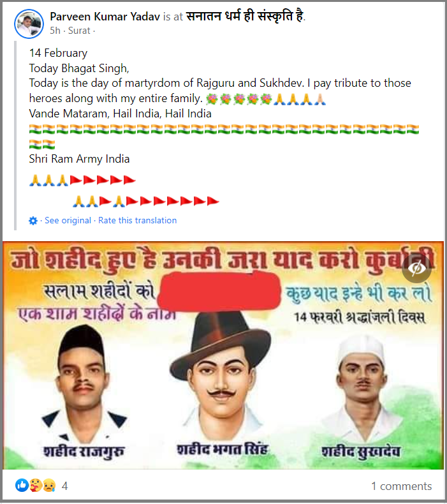Click the Surat location link
This screenshot has width=447, height=504.
pos(79,31)
